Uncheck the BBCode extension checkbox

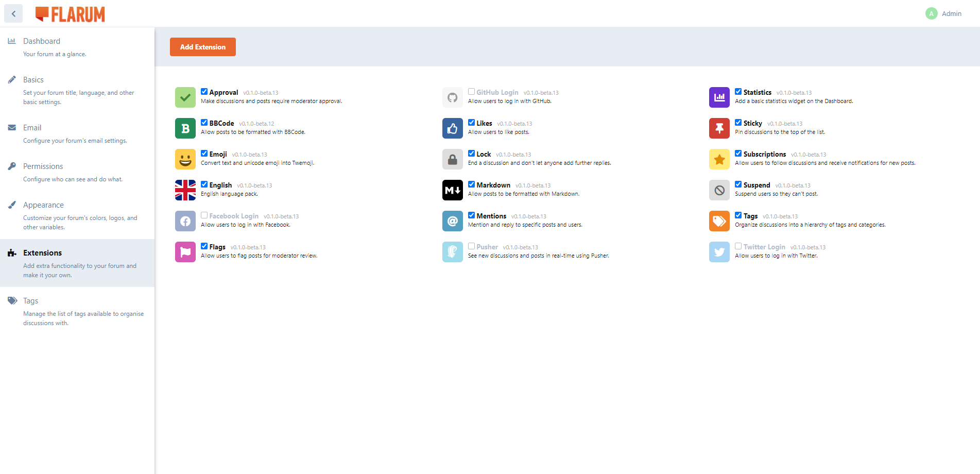point(204,123)
